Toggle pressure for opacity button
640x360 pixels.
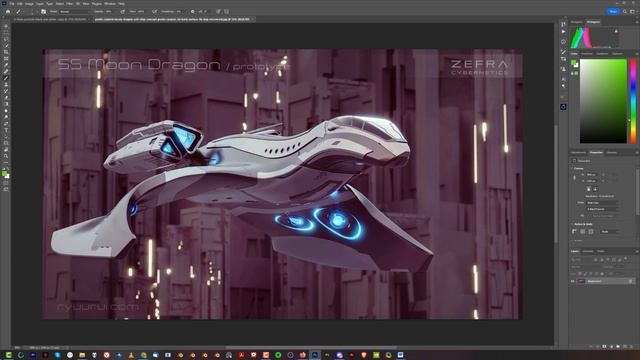(x=122, y=11)
